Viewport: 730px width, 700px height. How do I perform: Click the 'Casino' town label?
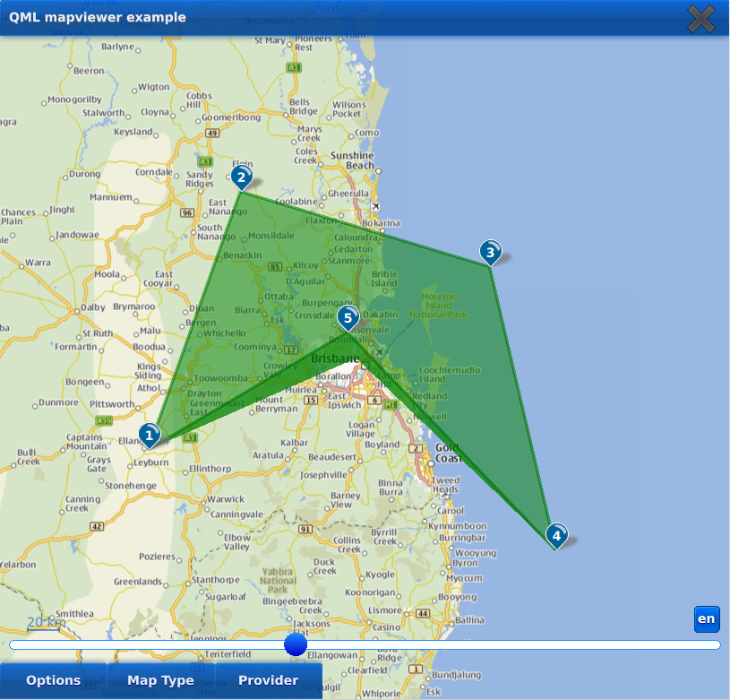coord(386,627)
